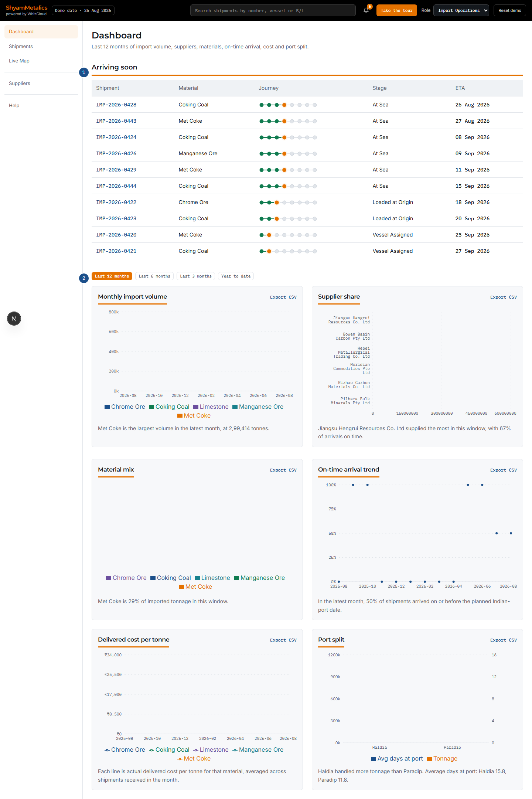
Task: Export CSV for Supplier share
Action: [504, 297]
